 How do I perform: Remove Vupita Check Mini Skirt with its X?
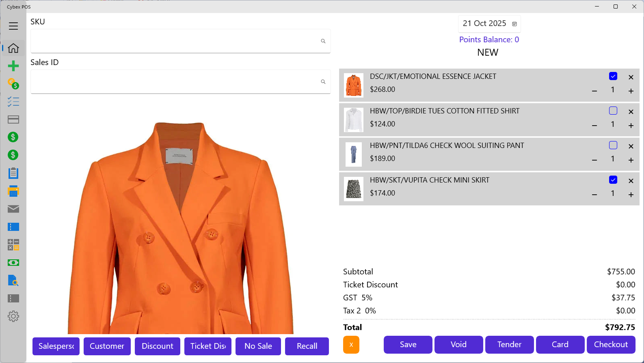[x=631, y=181]
